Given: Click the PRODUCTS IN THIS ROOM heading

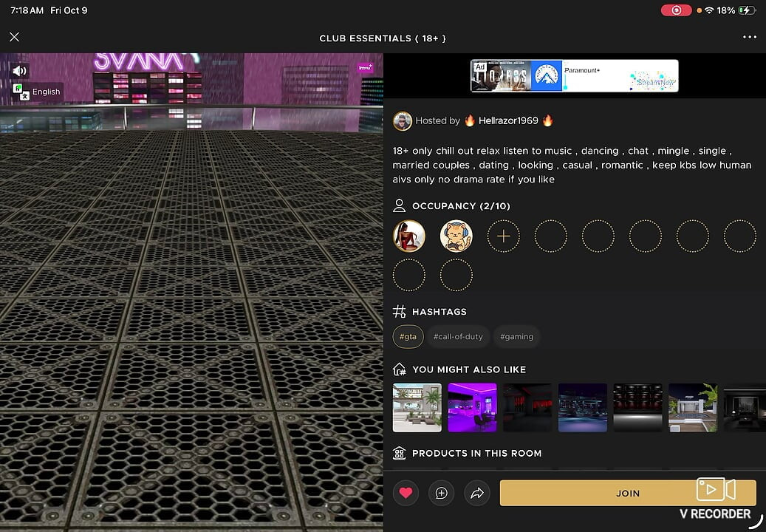Looking at the screenshot, I should (x=476, y=454).
